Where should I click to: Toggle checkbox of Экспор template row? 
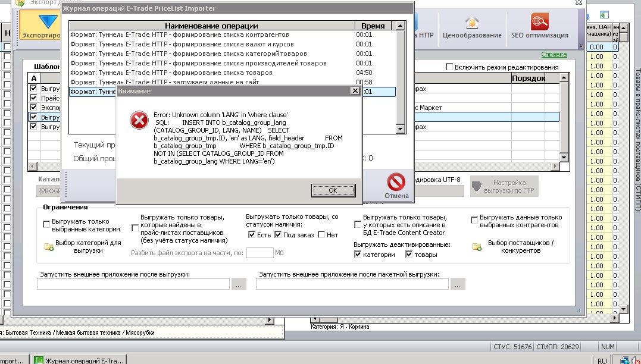coord(33,108)
